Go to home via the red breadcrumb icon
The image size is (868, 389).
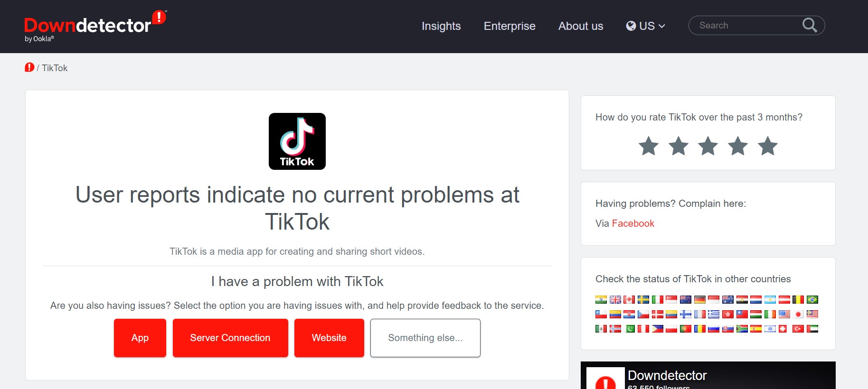[x=29, y=67]
